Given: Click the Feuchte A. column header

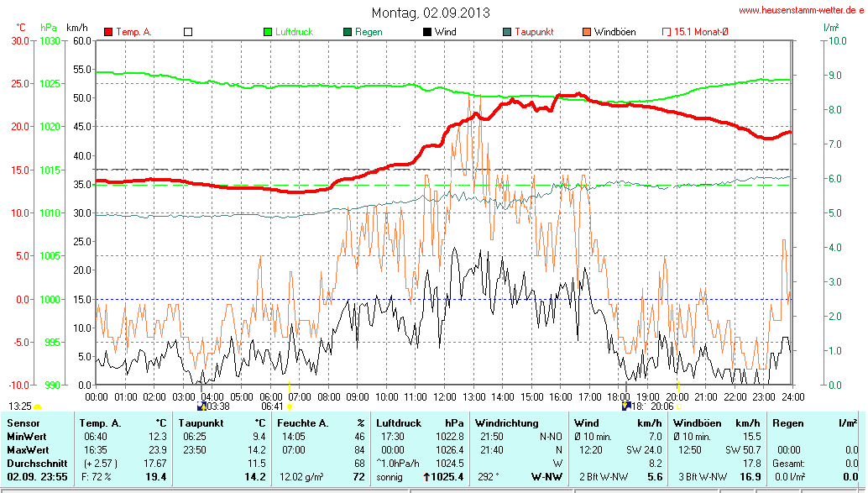Looking at the screenshot, I should point(302,422).
